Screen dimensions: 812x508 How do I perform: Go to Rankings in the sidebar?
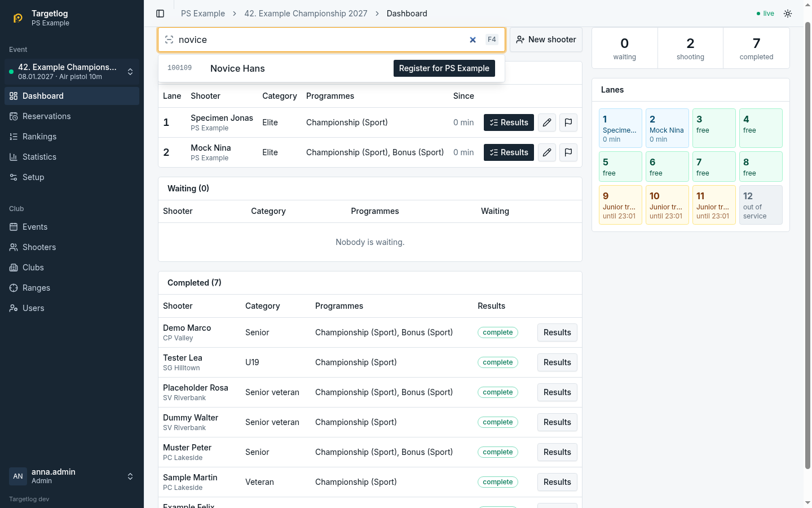click(72, 137)
